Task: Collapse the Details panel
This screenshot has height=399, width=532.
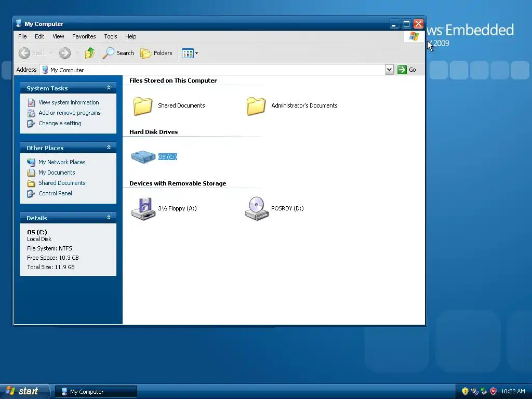Action: point(109,218)
